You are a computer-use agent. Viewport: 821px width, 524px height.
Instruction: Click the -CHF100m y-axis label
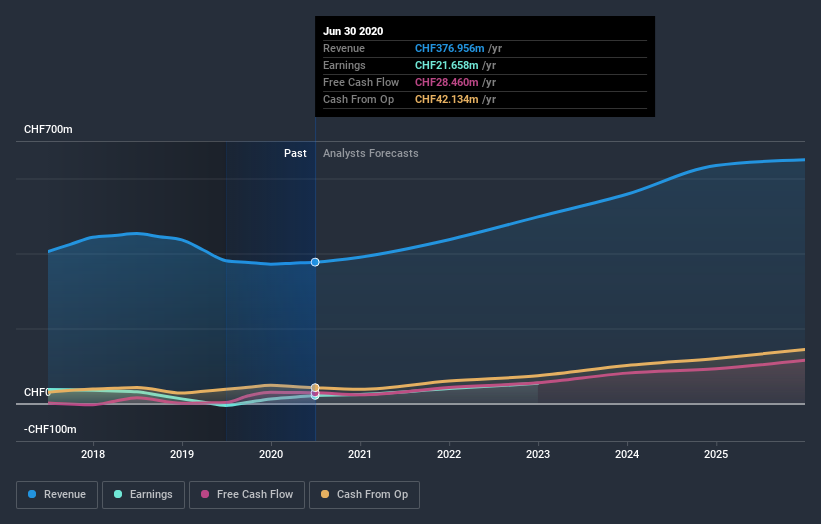click(50, 429)
